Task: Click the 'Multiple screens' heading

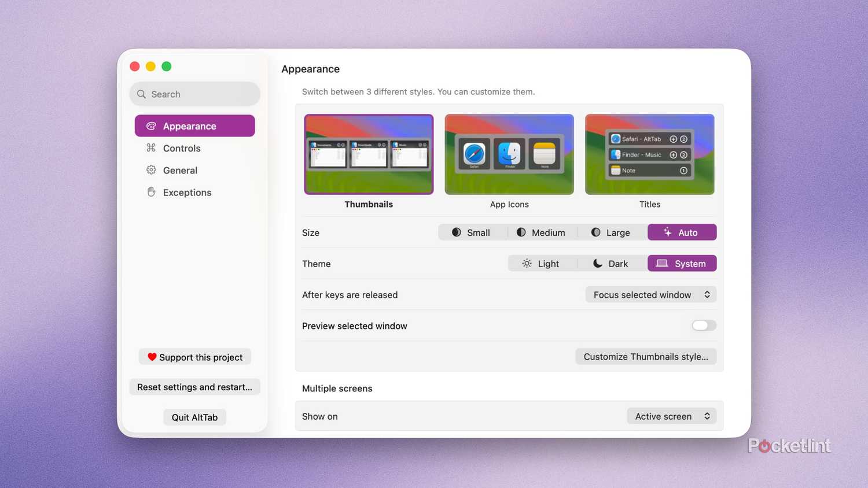Action: tap(337, 389)
